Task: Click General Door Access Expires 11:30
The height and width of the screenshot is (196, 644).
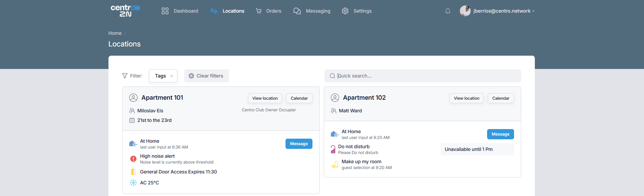Action: coord(178,172)
